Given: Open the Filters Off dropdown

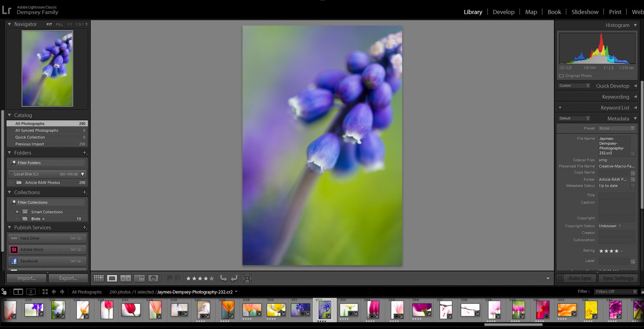Looking at the screenshot, I should point(616,292).
